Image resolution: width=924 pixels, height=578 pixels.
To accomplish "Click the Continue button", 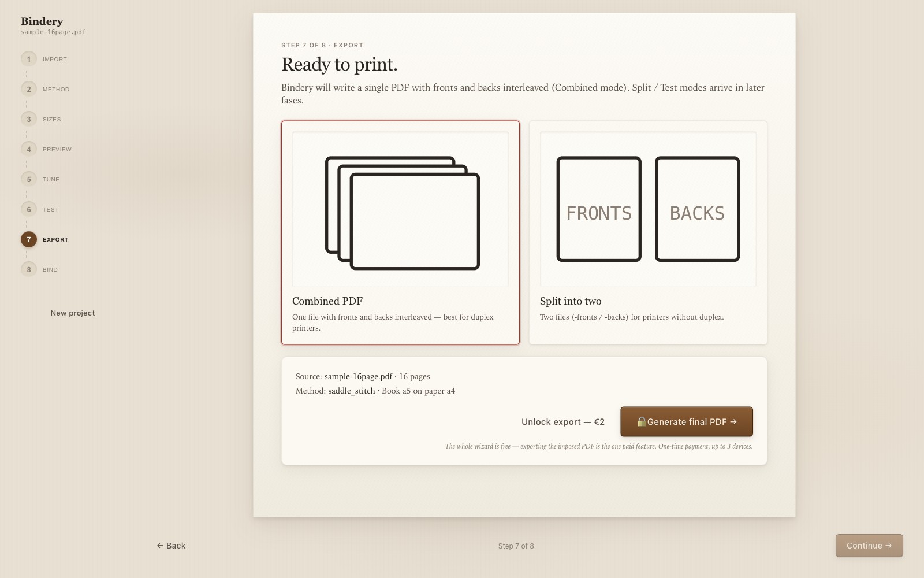I will tap(869, 546).
